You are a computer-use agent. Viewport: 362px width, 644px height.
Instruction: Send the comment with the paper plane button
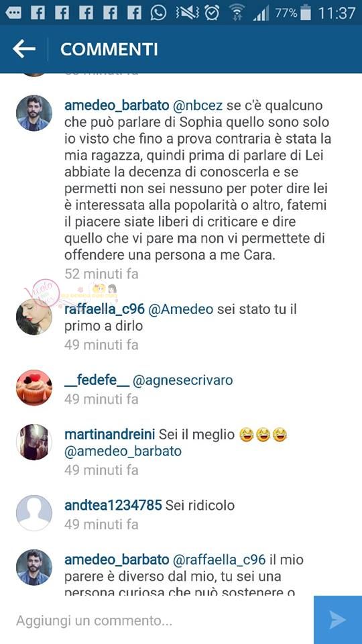pos(338,620)
